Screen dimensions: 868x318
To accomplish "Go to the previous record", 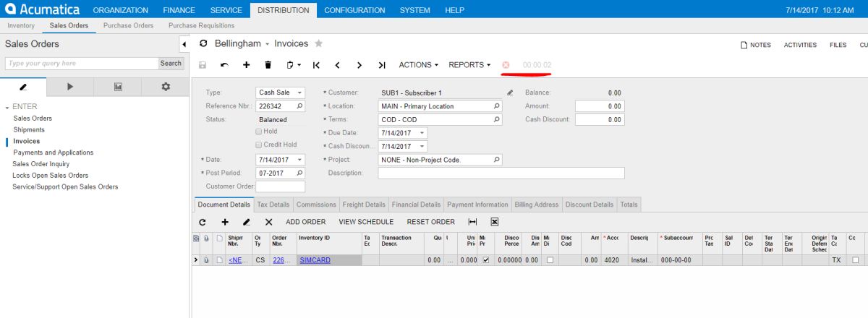I will pyautogui.click(x=338, y=65).
